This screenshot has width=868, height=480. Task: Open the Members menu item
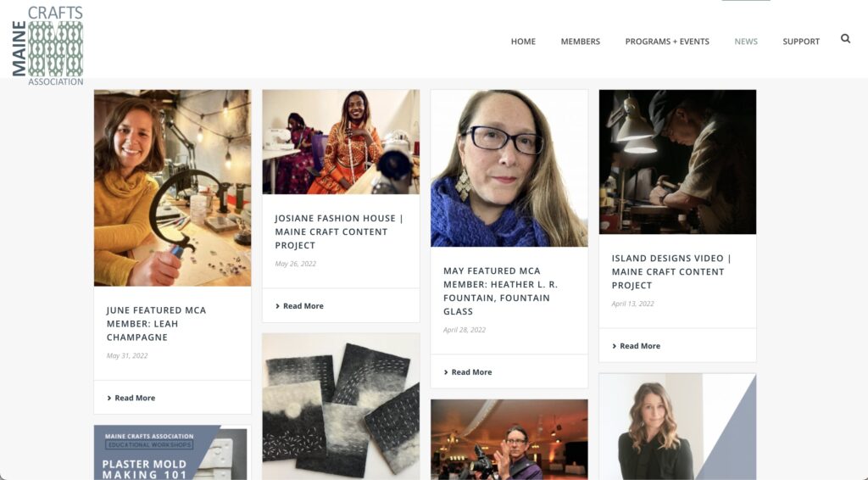pos(580,42)
